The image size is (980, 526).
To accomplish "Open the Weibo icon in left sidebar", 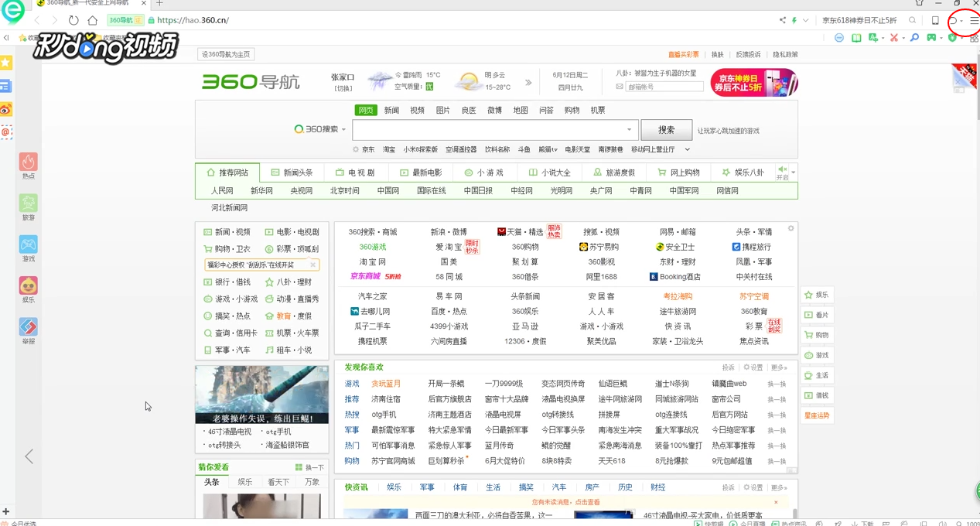I will [x=5, y=109].
